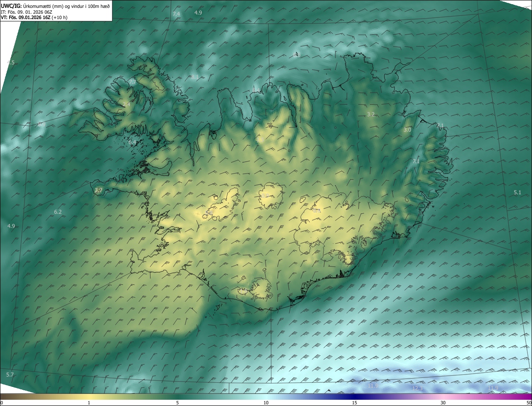
Task: Click the '30' label on the colour scale
Action: click(x=443, y=403)
